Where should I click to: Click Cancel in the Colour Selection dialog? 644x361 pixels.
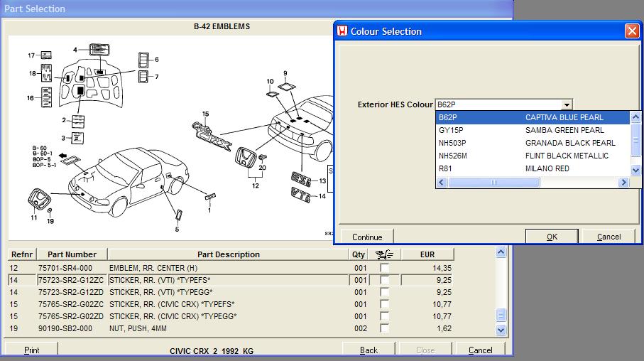click(x=608, y=237)
